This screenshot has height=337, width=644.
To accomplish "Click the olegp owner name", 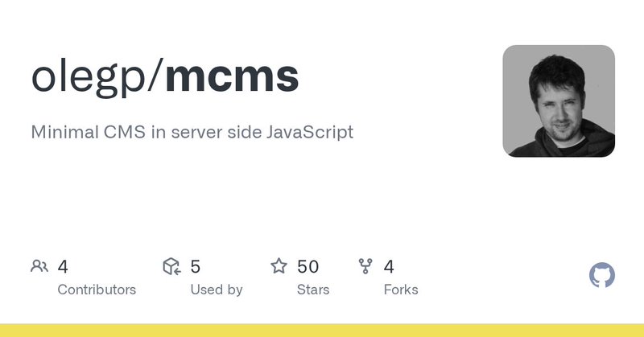I will click(89, 77).
